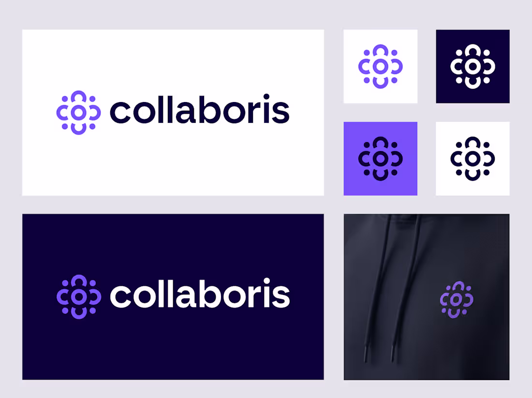This screenshot has height=398, width=532.
Task: Click the right hoodie drawstring tip
Action: point(393,354)
